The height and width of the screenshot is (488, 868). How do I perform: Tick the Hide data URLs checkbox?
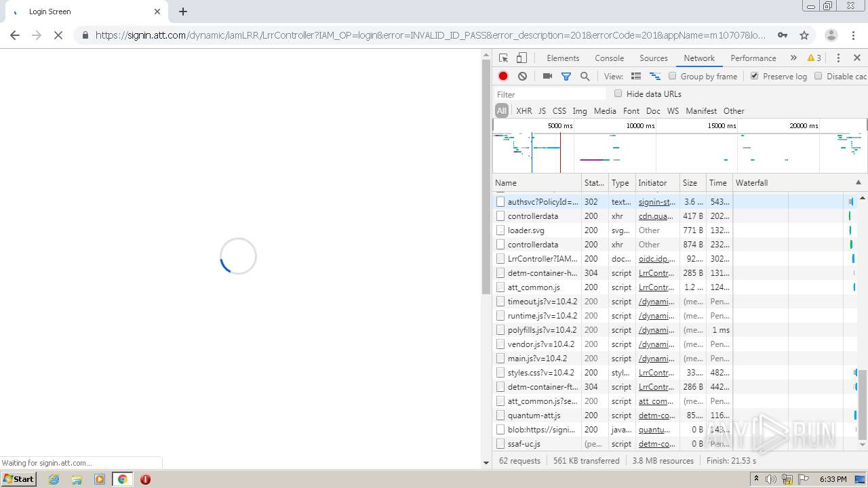point(618,94)
